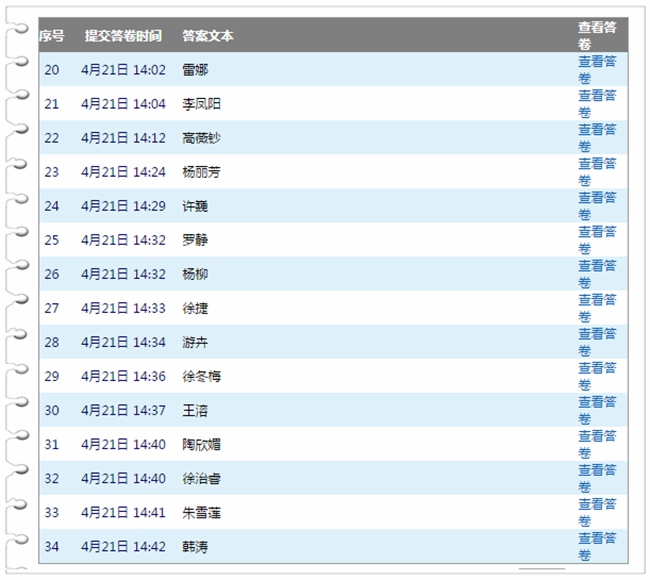Open 查看答卷 link for 杨柳 row 26

(x=597, y=274)
